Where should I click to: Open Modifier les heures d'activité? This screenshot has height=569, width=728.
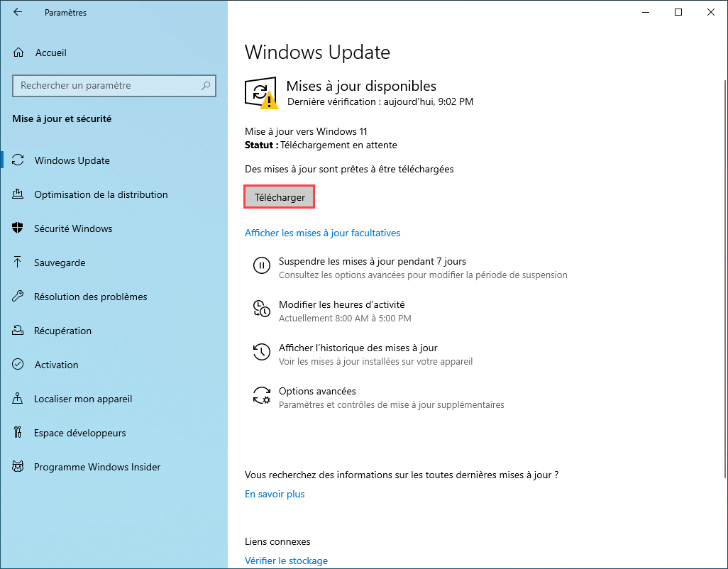coord(341,304)
